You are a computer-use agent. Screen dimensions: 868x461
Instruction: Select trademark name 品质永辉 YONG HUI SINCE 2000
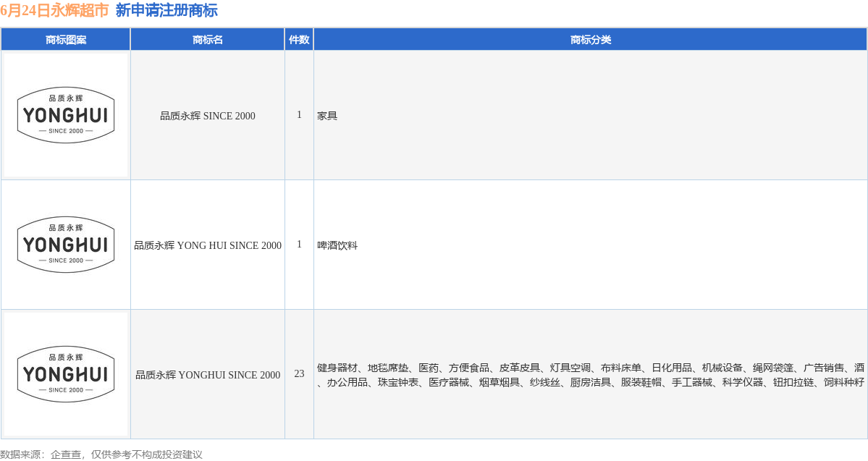click(x=208, y=245)
